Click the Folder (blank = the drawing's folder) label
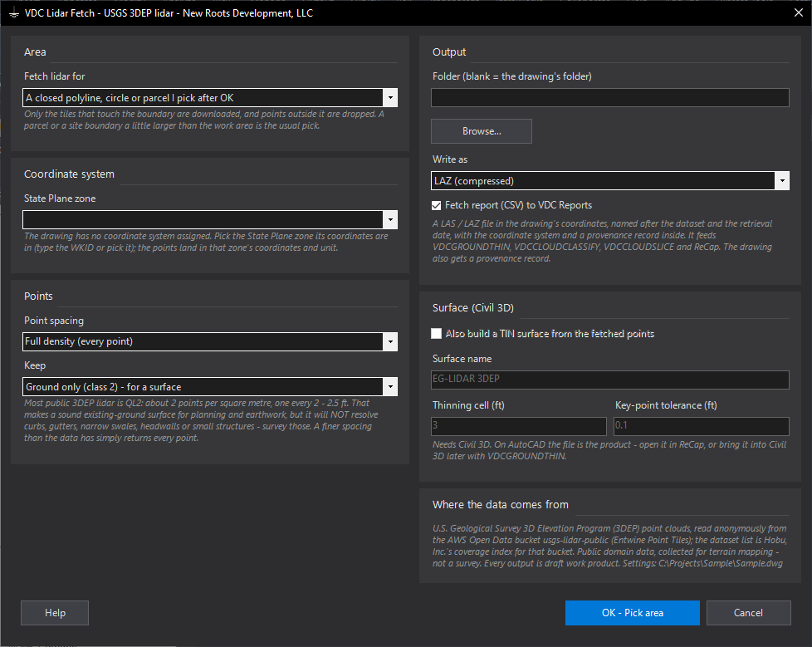Image resolution: width=812 pixels, height=647 pixels. 511,76
